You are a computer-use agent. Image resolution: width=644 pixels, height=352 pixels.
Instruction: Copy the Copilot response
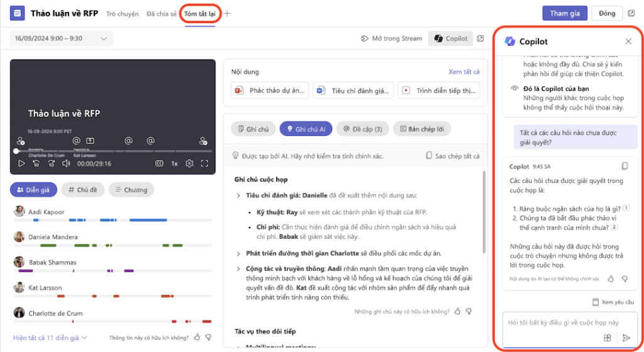[x=625, y=167]
